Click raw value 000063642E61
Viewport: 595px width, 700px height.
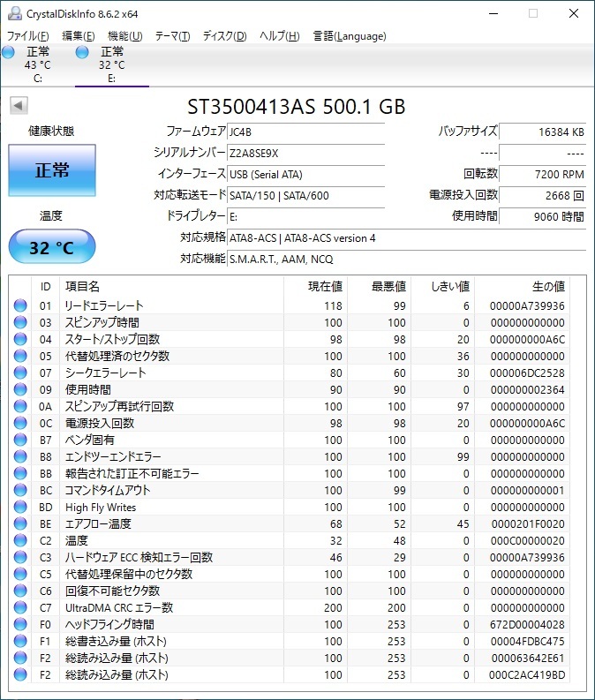(x=528, y=658)
